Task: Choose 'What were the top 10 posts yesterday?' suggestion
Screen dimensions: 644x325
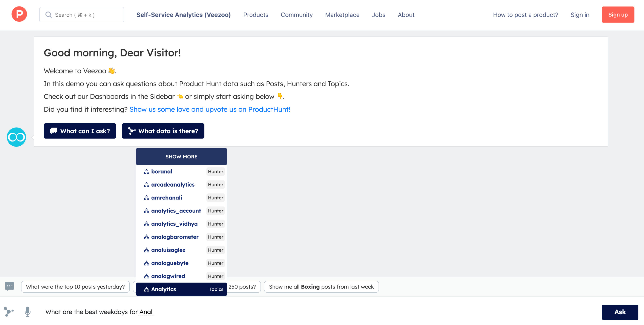Action: point(75,287)
